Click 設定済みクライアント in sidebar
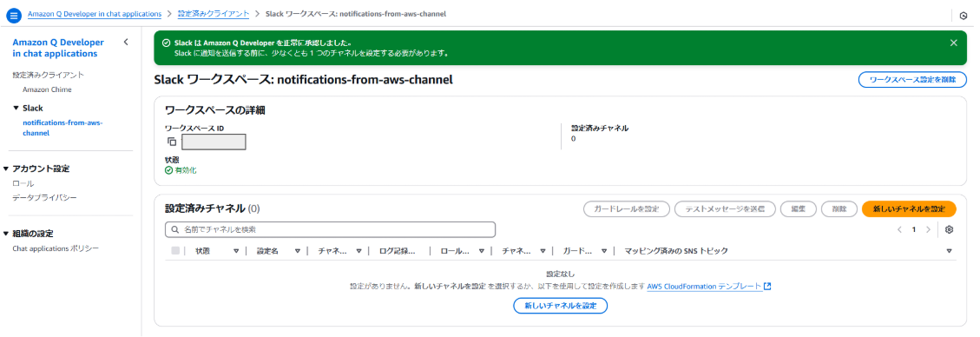The width and height of the screenshot is (980, 337). coord(48,75)
